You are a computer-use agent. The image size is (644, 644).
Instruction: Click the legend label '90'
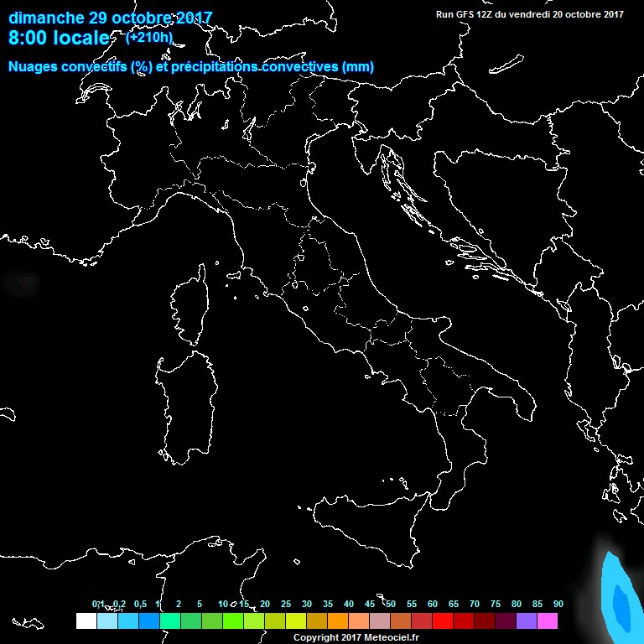pos(558,604)
